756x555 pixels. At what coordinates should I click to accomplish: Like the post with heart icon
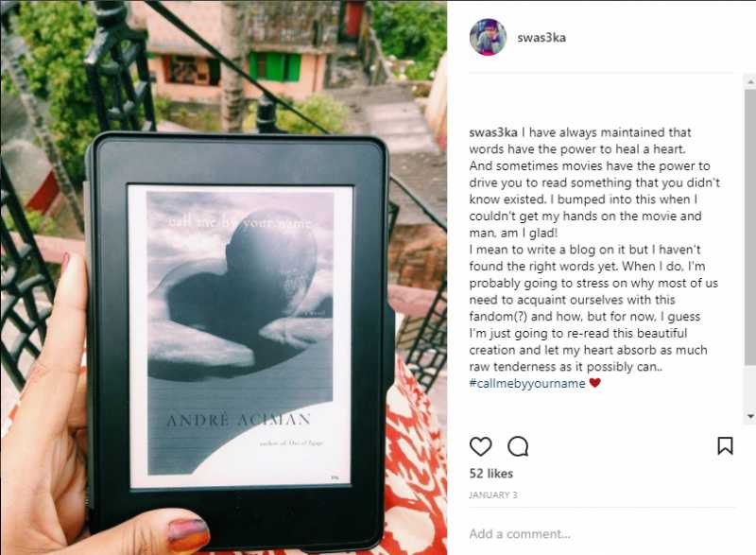tap(480, 446)
